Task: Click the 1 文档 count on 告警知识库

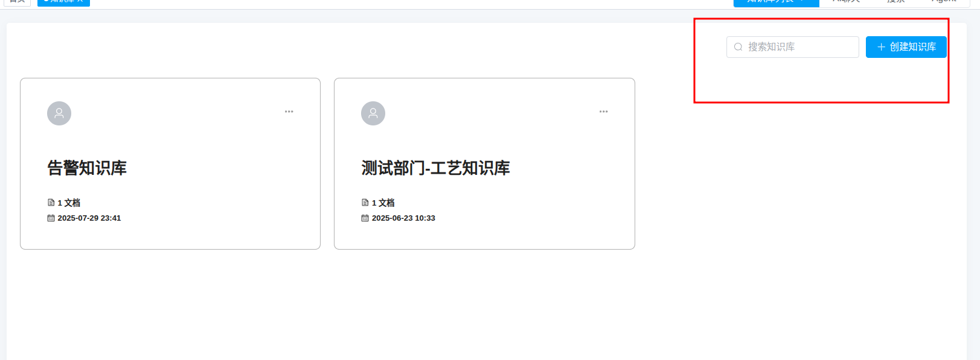Action: click(69, 203)
